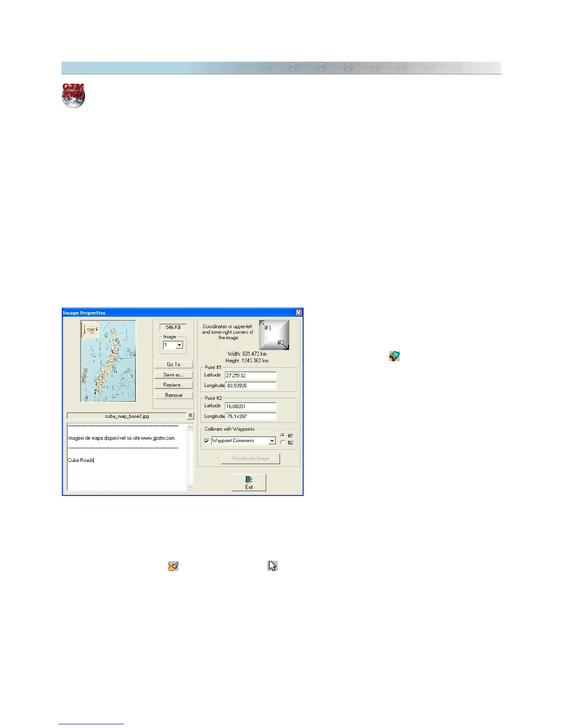Click the comments scrollbar down arrow

pos(190,487)
